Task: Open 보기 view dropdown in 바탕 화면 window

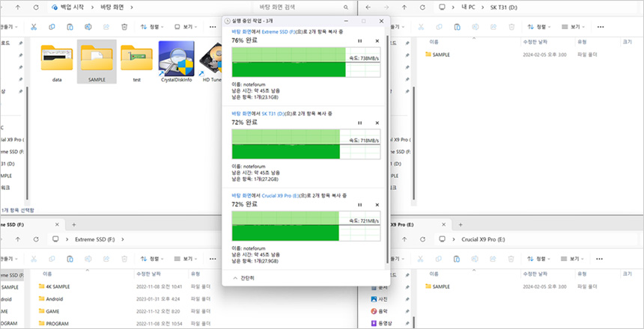Action: [x=186, y=27]
